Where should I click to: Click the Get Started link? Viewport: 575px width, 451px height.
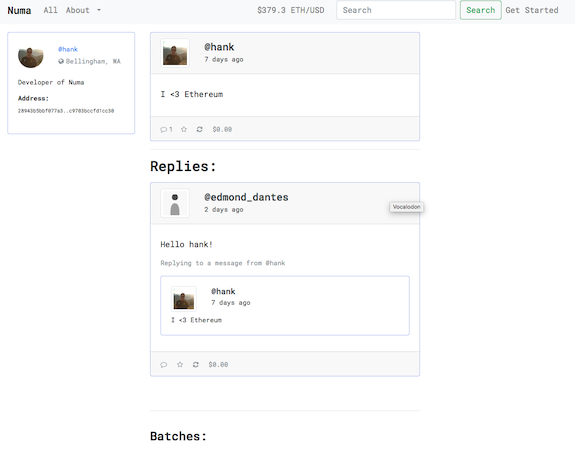pyautogui.click(x=532, y=10)
